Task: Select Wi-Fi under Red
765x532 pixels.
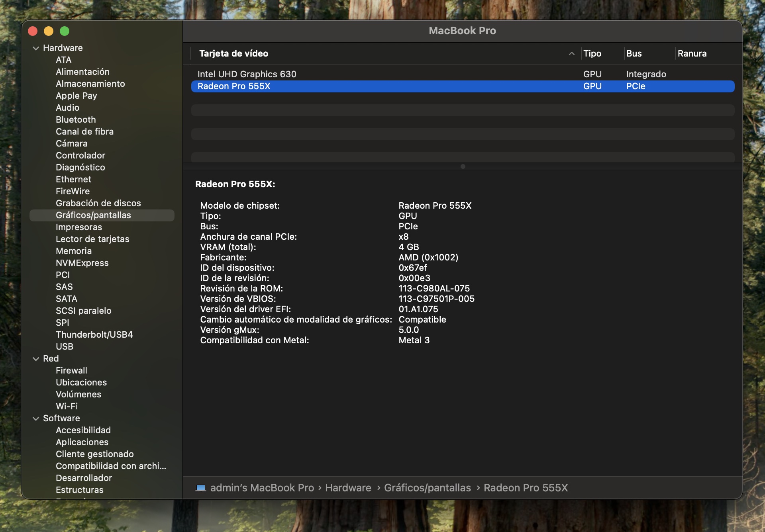Action: coord(67,406)
